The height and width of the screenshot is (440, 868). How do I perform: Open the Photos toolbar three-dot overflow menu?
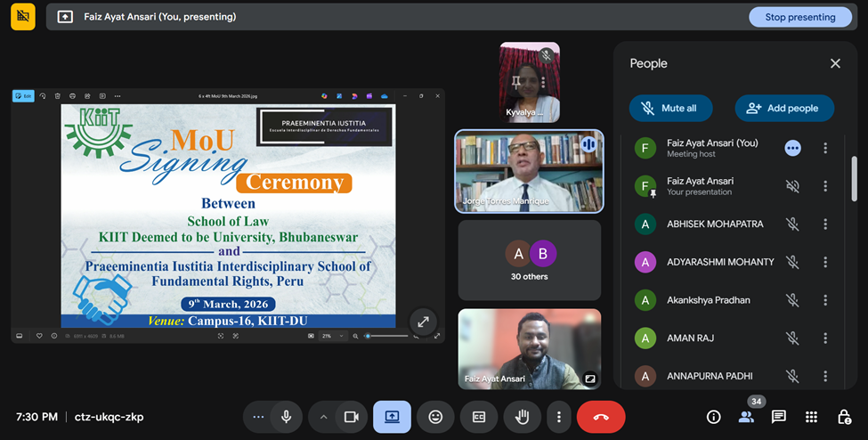tap(118, 96)
